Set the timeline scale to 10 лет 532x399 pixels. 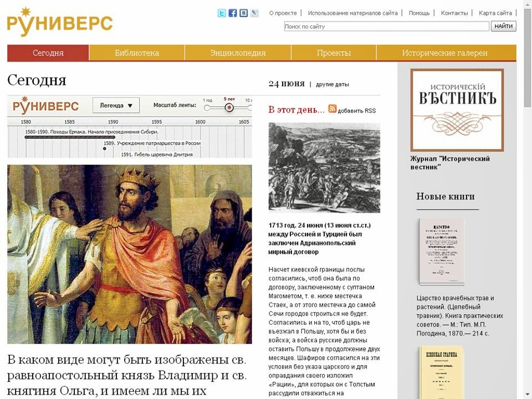(250, 108)
